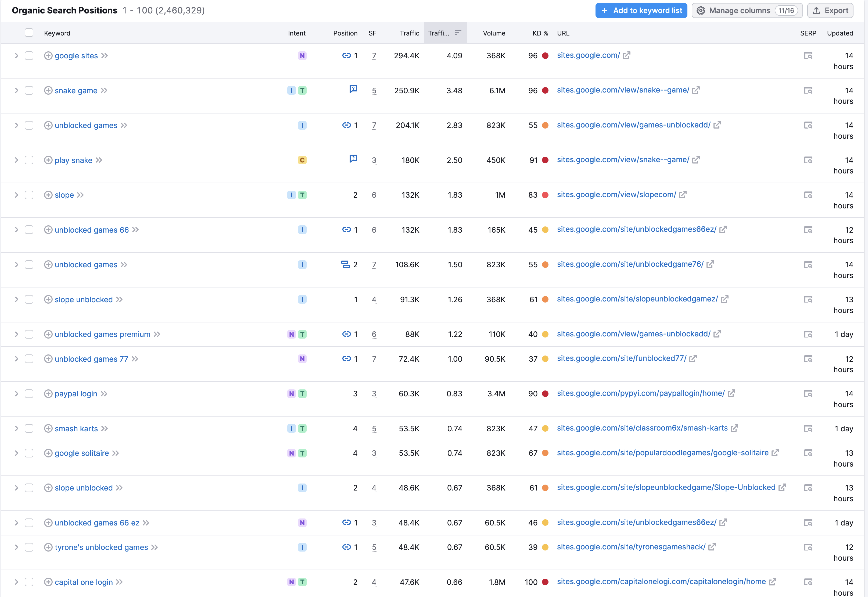The height and width of the screenshot is (597, 868).
Task: Click sort icon in Traffic % column header
Action: click(x=458, y=33)
